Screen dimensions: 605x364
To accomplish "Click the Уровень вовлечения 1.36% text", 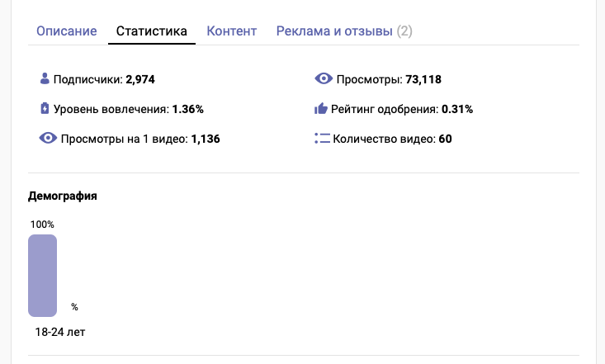I will pyautogui.click(x=128, y=109).
